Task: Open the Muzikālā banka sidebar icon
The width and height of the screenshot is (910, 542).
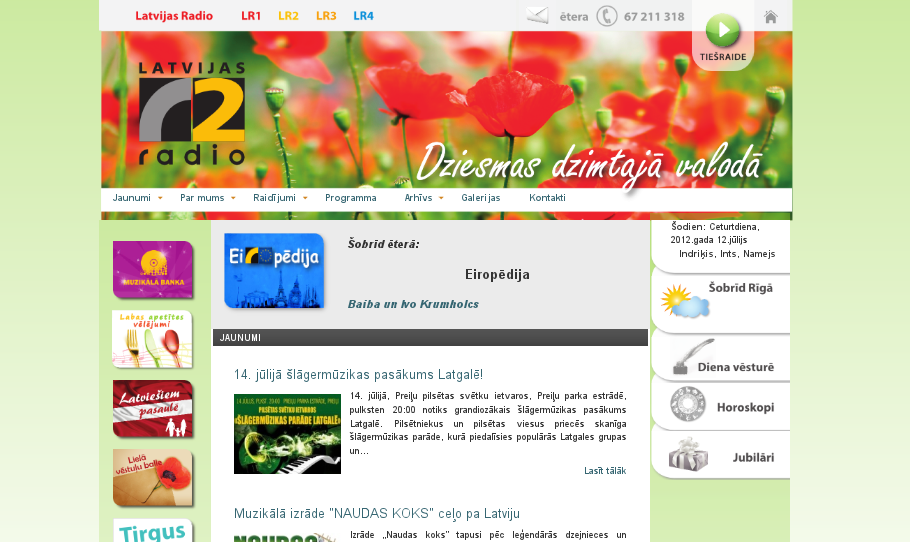Action: pyautogui.click(x=152, y=270)
